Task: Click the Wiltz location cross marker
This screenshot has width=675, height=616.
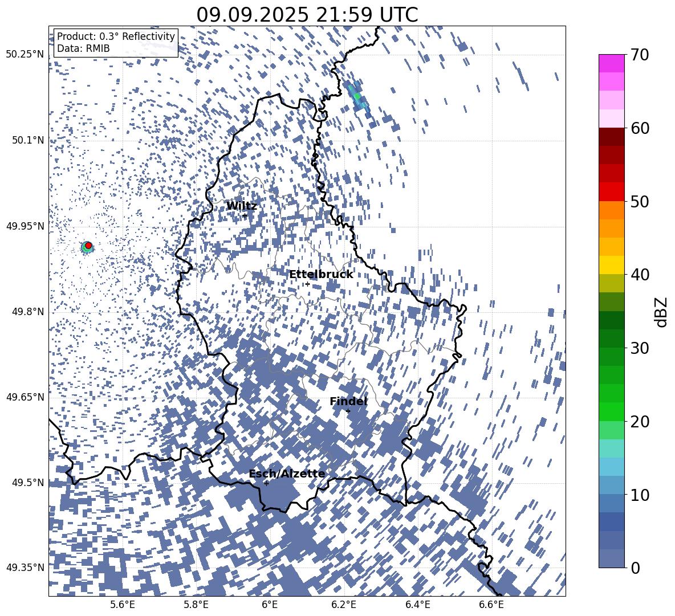Action: click(245, 215)
